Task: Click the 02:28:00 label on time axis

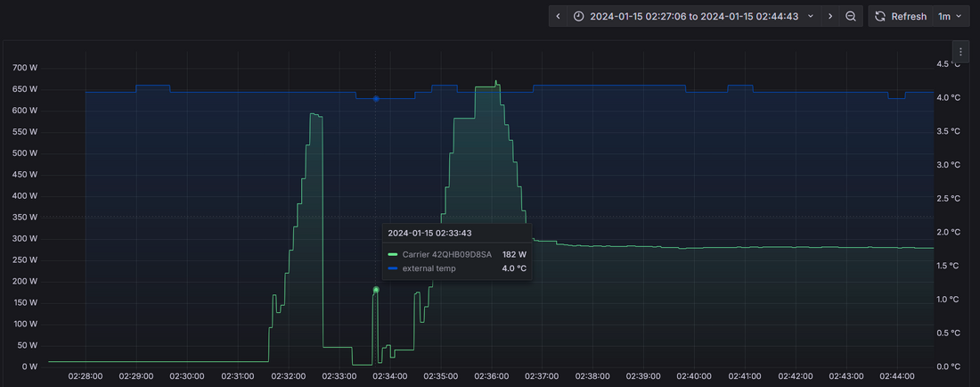Action: (86, 376)
